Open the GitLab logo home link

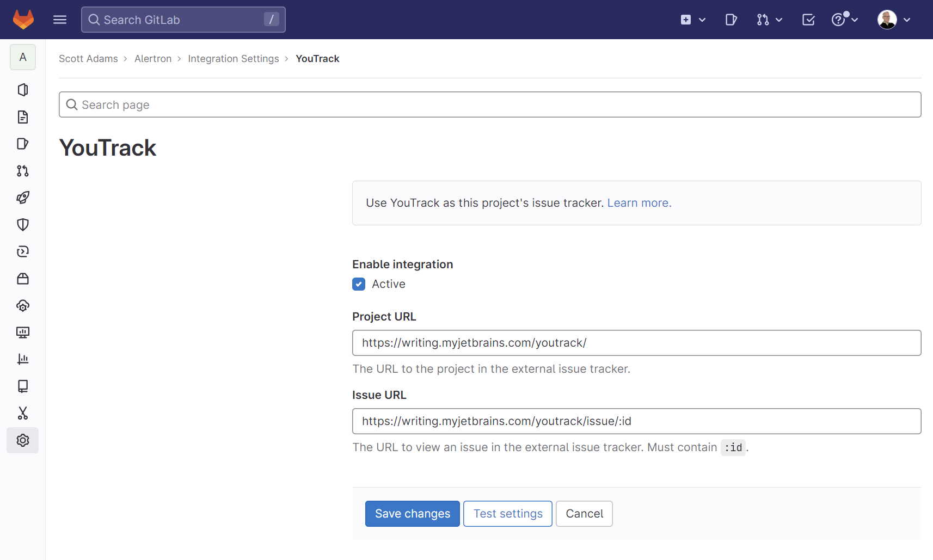point(23,20)
